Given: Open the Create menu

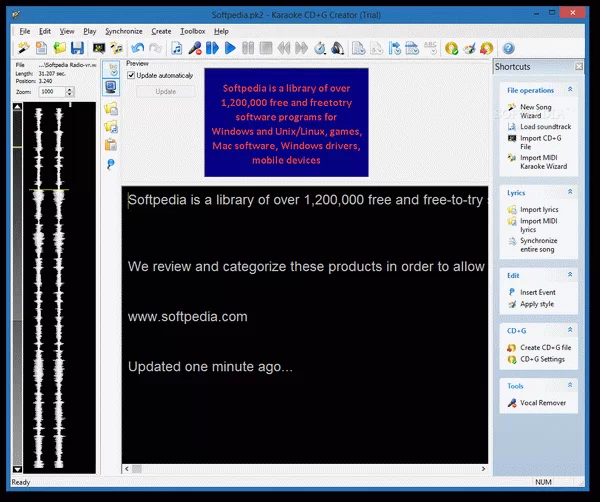Looking at the screenshot, I should tap(161, 31).
